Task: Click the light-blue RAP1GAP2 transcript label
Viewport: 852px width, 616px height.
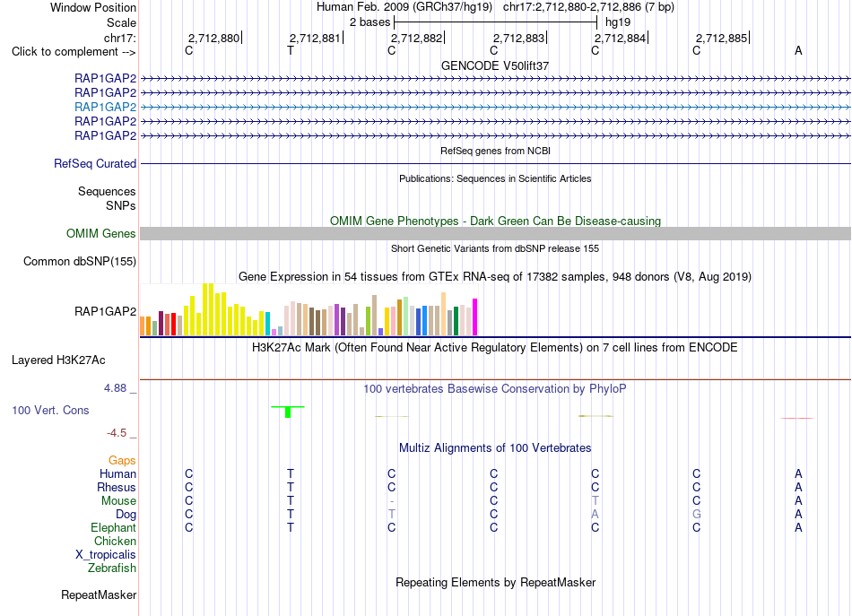Action: coord(106,107)
